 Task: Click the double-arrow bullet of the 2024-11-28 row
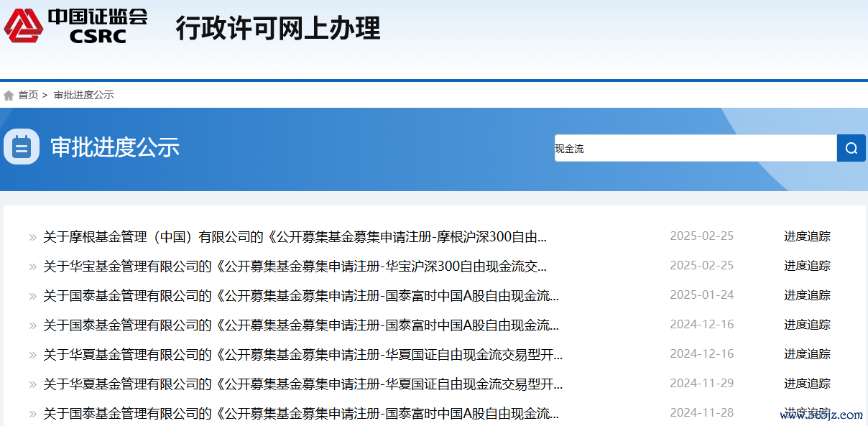(32, 414)
